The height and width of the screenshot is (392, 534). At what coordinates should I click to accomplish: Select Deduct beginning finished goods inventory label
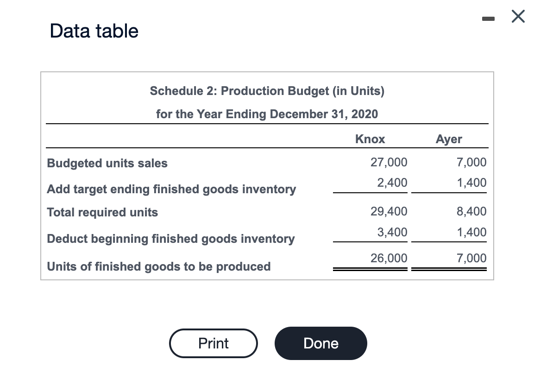tap(170, 239)
